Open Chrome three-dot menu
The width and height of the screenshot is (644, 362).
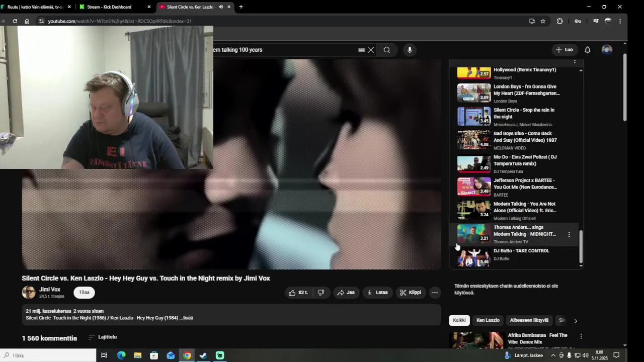620,21
